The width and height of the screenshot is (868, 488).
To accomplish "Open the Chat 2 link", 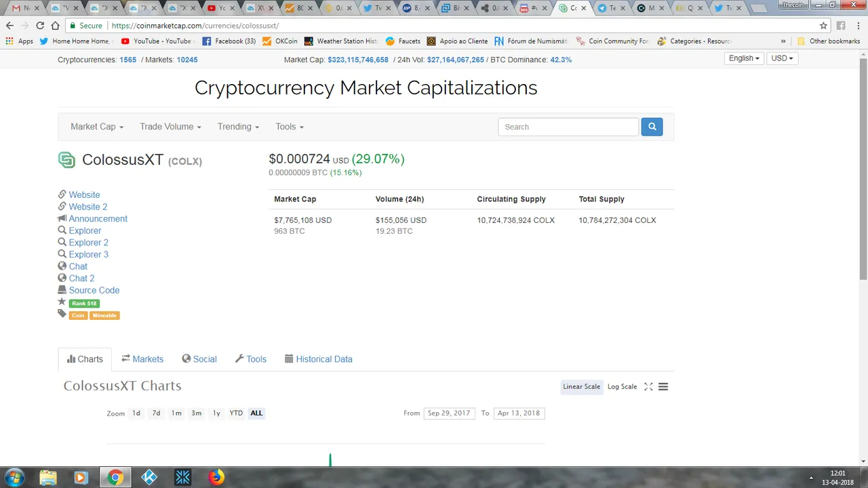I will 81,278.
